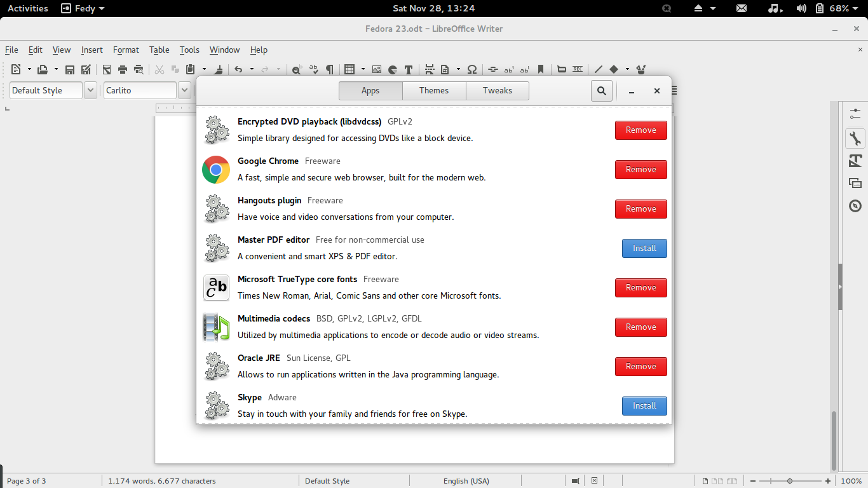
Task: Create a new document in Writer toolbar
Action: click(x=16, y=69)
